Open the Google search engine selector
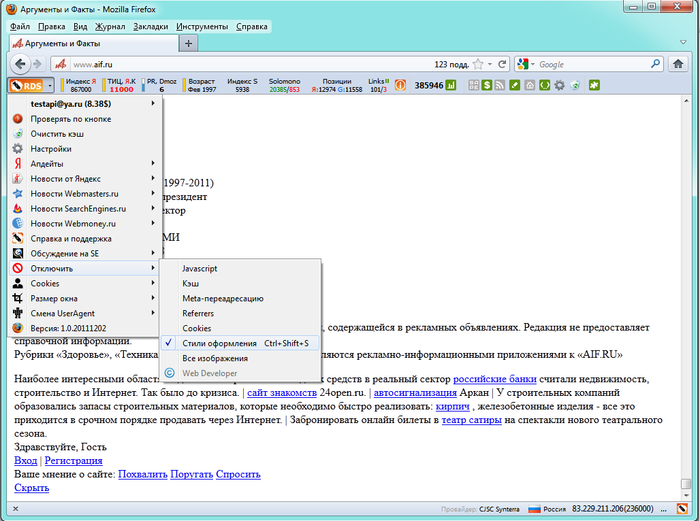The image size is (700, 521). tap(526, 64)
